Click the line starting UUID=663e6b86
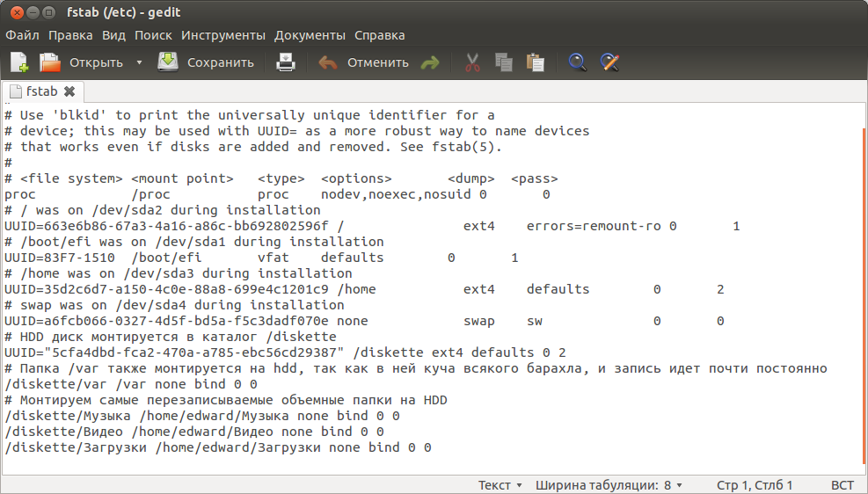The image size is (868, 494). point(372,226)
